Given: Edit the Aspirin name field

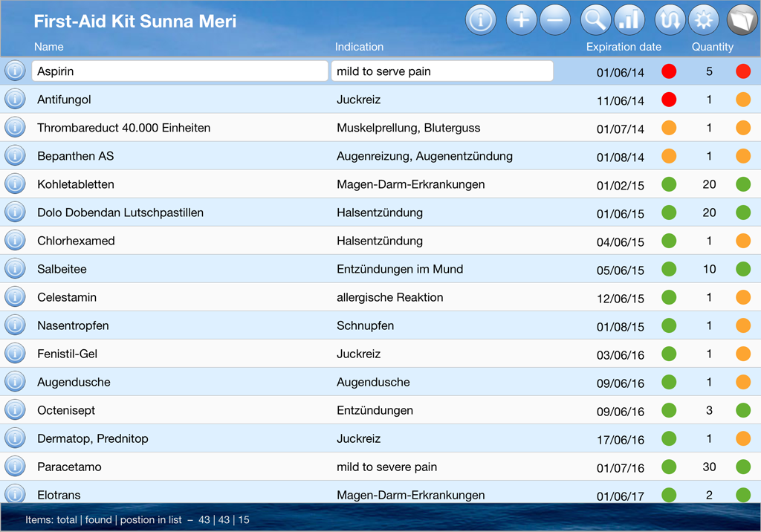Looking at the screenshot, I should tap(180, 71).
